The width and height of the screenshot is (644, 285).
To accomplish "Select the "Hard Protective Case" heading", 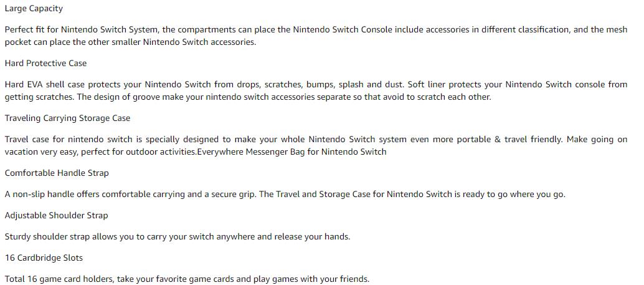I will coord(45,63).
